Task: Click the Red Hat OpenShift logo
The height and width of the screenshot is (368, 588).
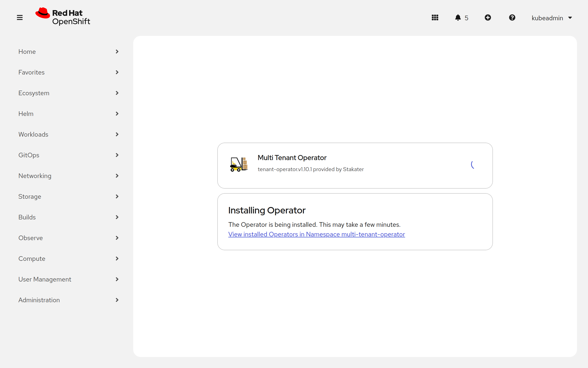Action: 63,16
